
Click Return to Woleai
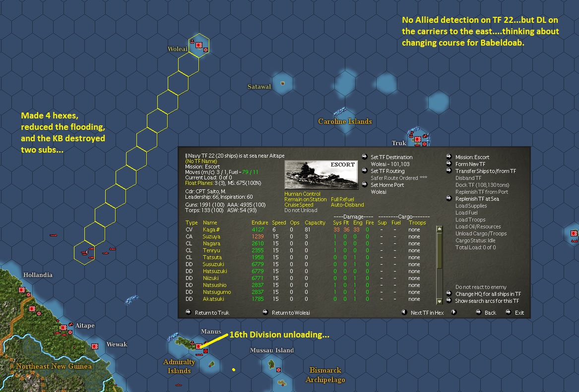(291, 313)
